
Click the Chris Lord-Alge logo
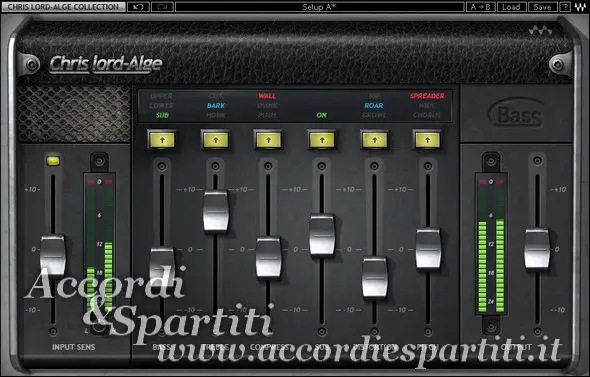coord(106,64)
